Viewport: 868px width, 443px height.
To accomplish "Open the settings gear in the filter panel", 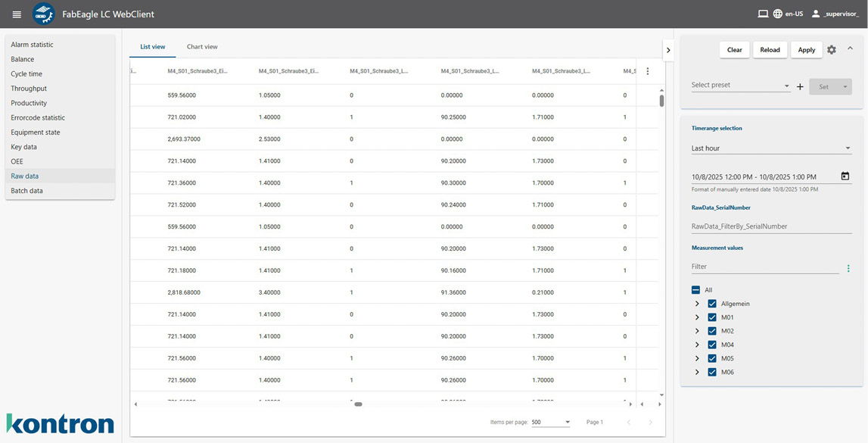I will (x=831, y=49).
